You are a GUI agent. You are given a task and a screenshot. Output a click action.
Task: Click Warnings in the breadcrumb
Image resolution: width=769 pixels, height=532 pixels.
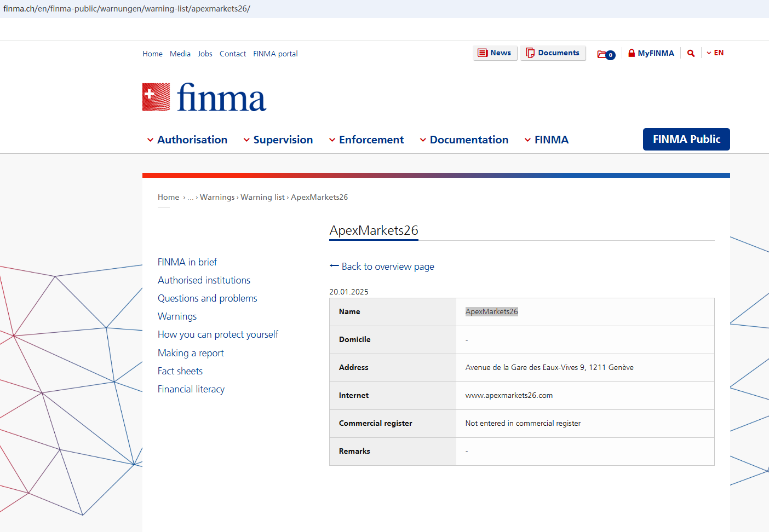[x=217, y=197]
